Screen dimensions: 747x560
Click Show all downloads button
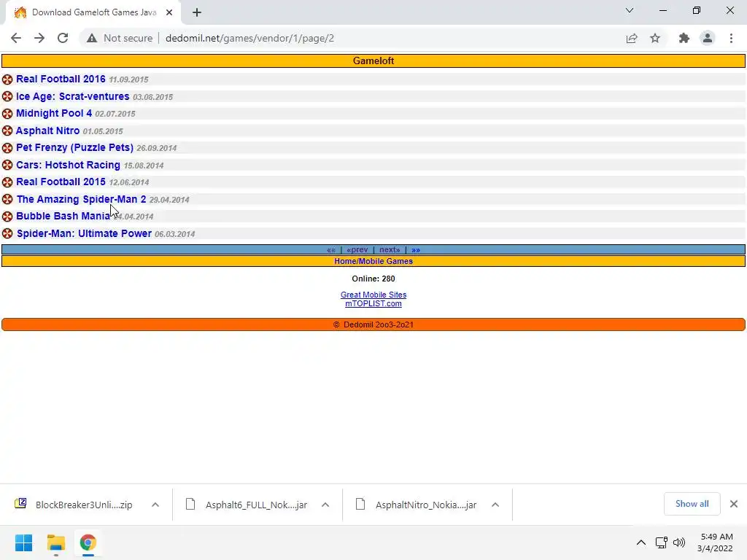point(692,504)
